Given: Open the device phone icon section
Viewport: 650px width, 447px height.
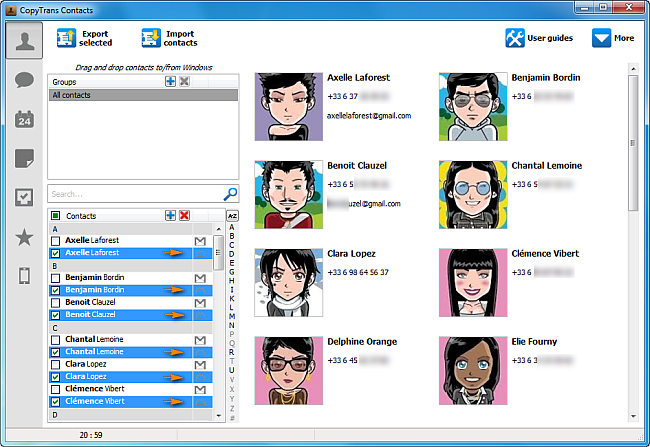Looking at the screenshot, I should point(24,276).
